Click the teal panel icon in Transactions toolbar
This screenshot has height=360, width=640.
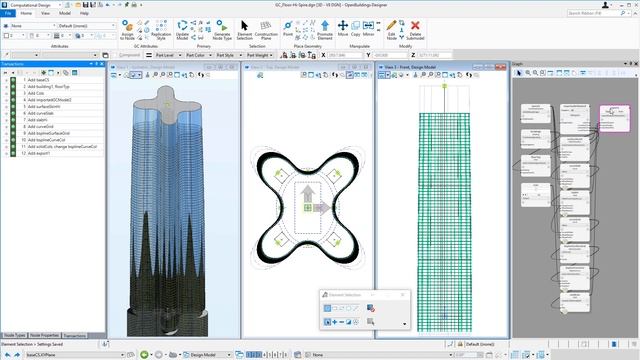(x=75, y=73)
